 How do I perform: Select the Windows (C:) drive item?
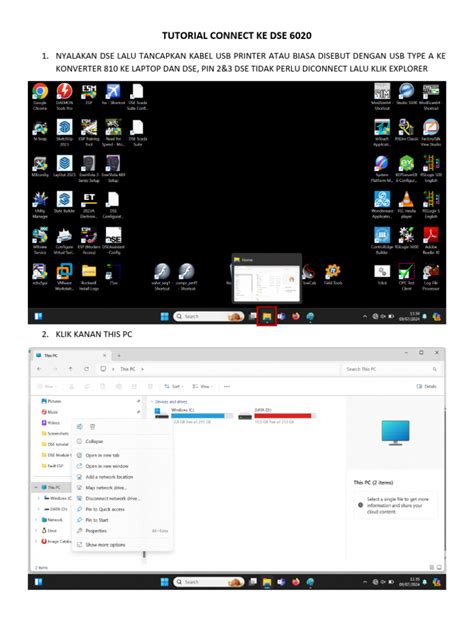193,415
